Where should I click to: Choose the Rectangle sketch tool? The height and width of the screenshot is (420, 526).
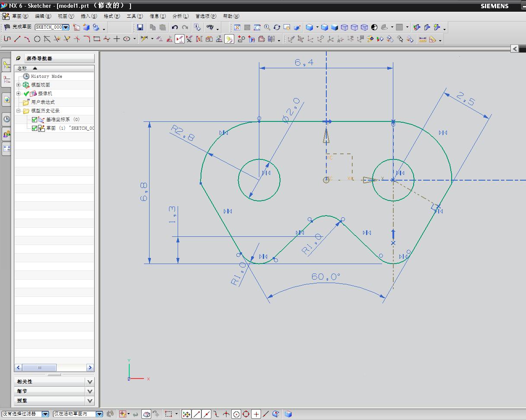click(97, 39)
